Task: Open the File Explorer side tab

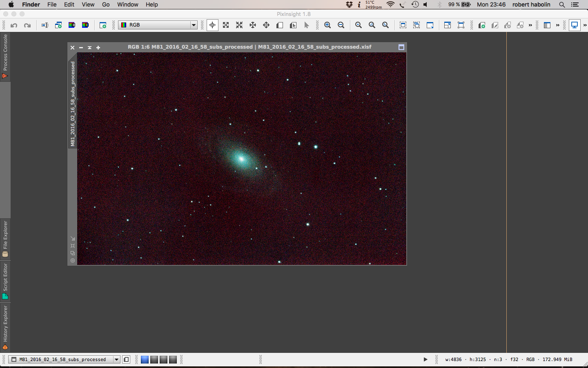Action: pos(5,240)
